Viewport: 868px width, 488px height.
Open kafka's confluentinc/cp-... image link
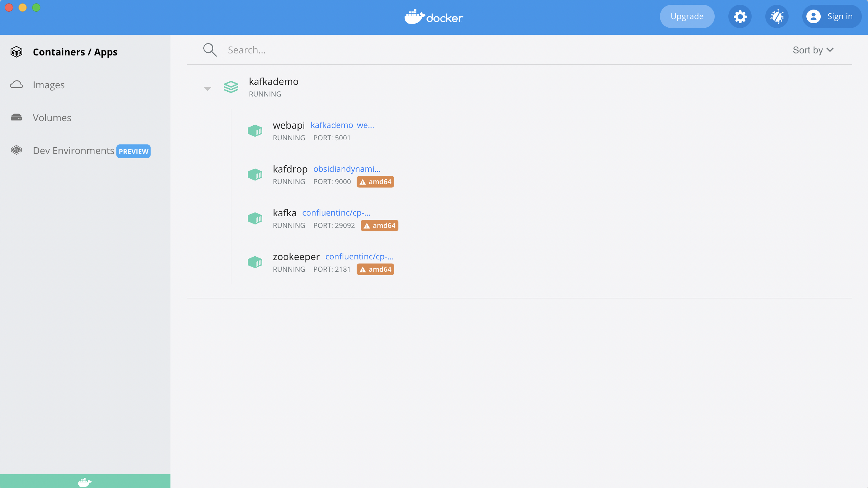coord(336,213)
